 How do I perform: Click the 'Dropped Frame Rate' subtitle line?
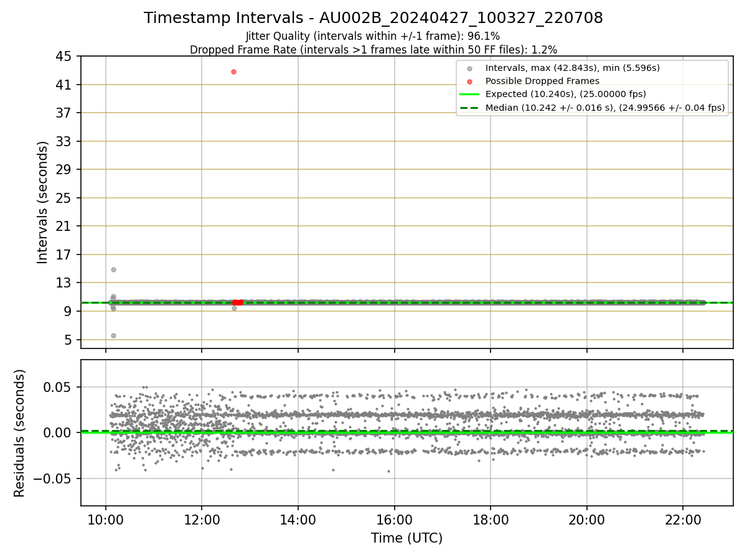374,50
